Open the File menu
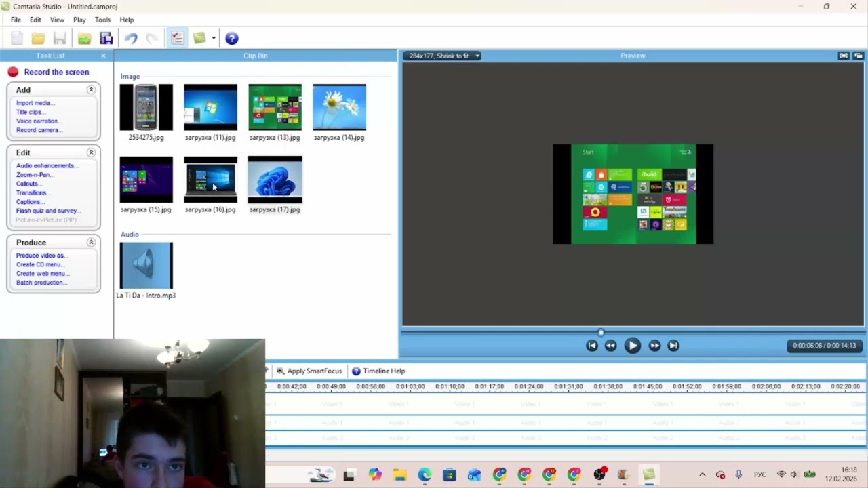 click(16, 20)
